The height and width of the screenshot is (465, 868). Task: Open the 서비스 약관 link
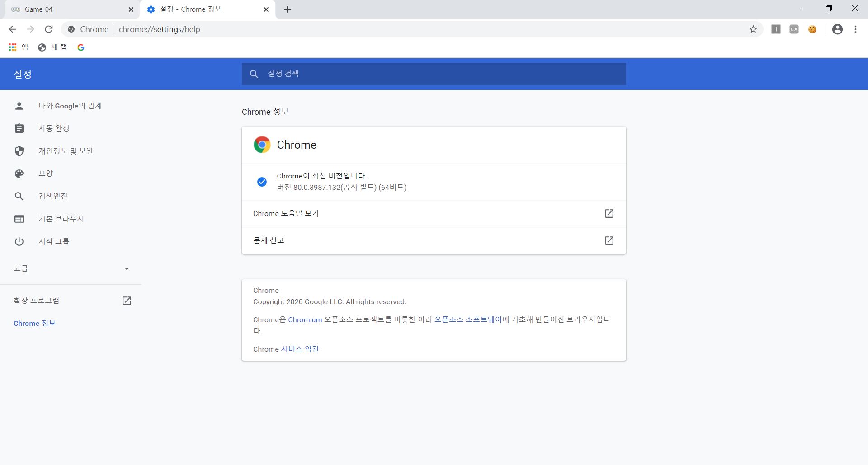[x=300, y=349]
